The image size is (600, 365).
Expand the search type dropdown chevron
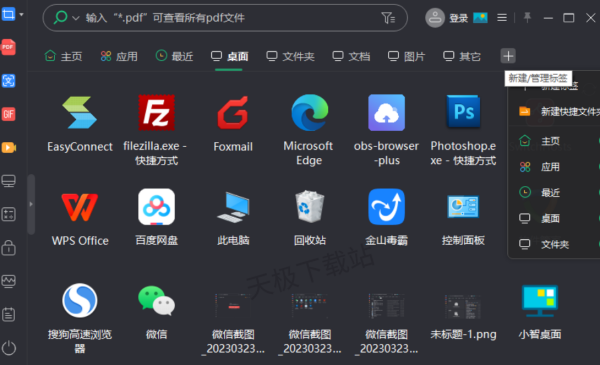[x=76, y=18]
